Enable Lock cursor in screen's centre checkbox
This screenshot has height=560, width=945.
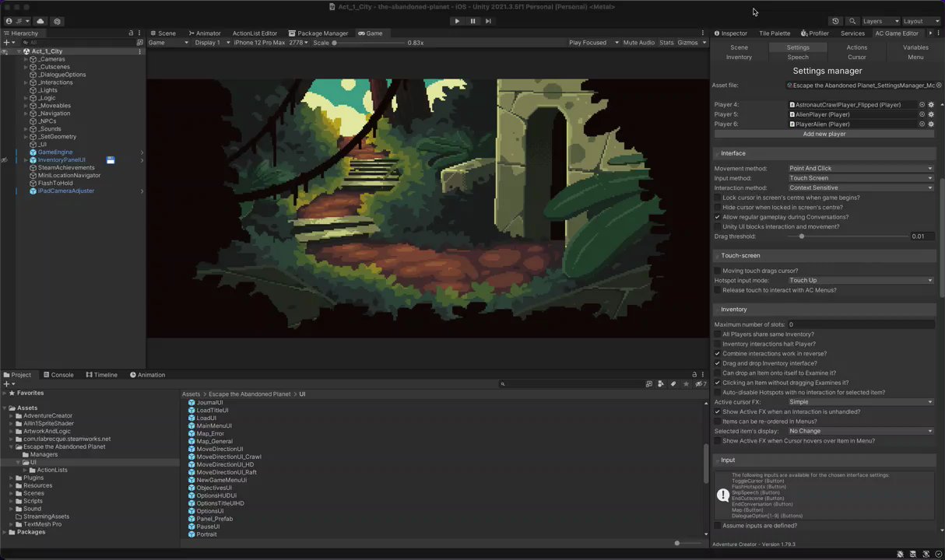click(x=718, y=198)
